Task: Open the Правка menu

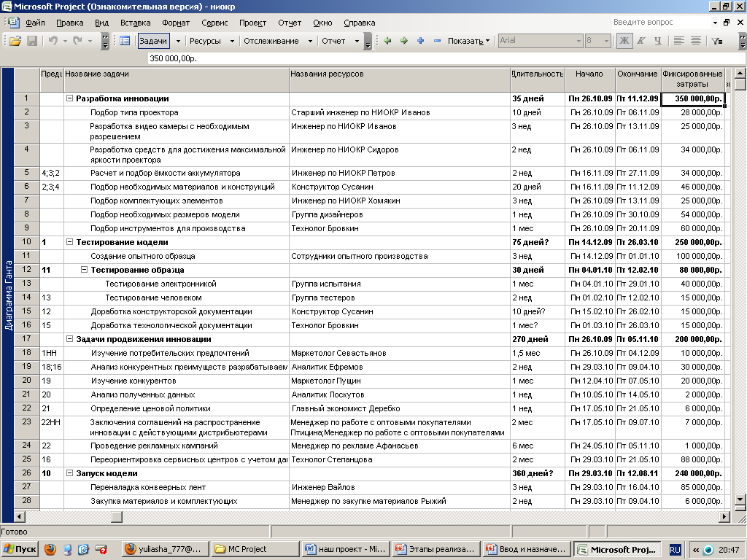Action: pyautogui.click(x=69, y=23)
